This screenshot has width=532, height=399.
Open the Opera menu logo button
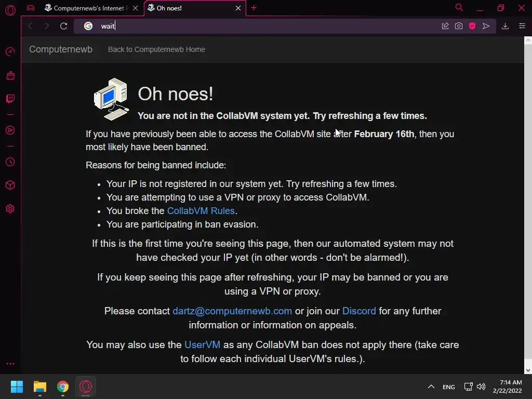pyautogui.click(x=10, y=10)
